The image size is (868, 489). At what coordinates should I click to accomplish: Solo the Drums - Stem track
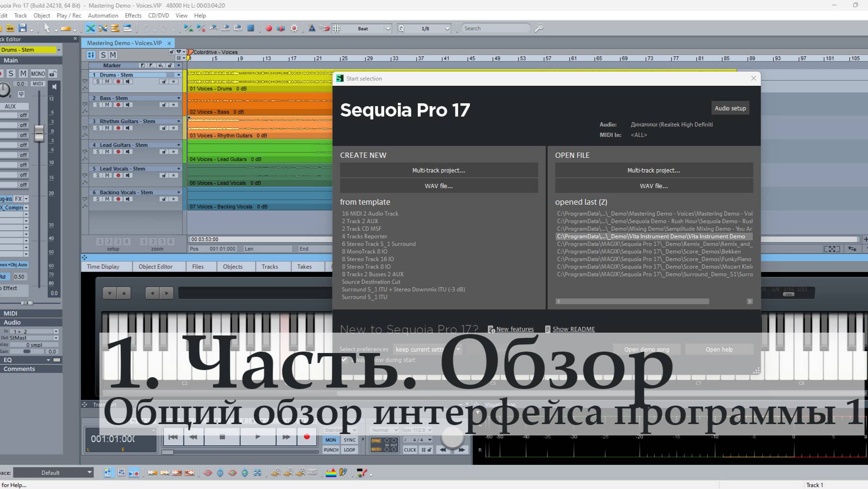tap(98, 81)
